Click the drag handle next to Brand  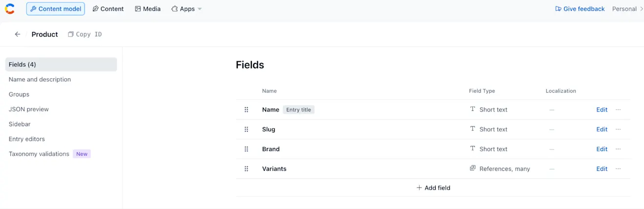(246, 149)
